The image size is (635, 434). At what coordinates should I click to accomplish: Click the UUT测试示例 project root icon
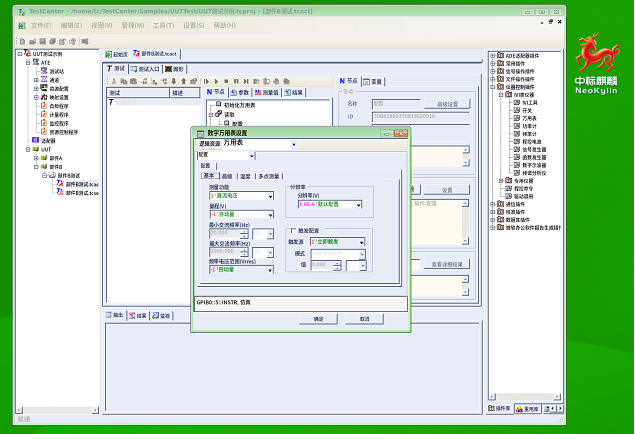click(x=28, y=54)
